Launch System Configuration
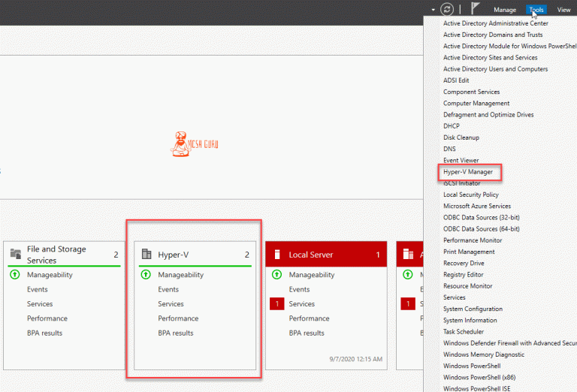Screen dimensions: 577x392 click(473, 309)
